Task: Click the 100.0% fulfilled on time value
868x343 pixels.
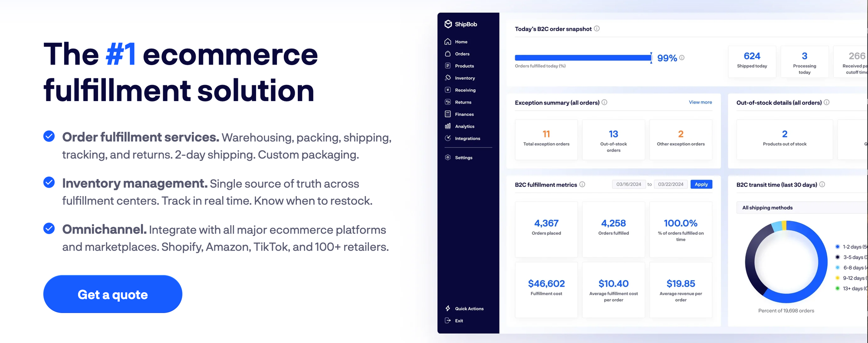Action: [681, 223]
